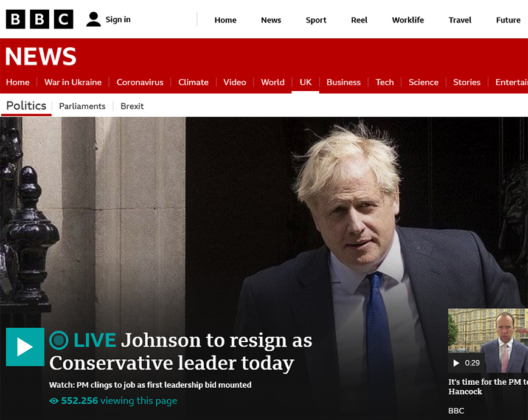The width and height of the screenshot is (528, 420).
Task: Go to Politics section heading
Action: [26, 106]
